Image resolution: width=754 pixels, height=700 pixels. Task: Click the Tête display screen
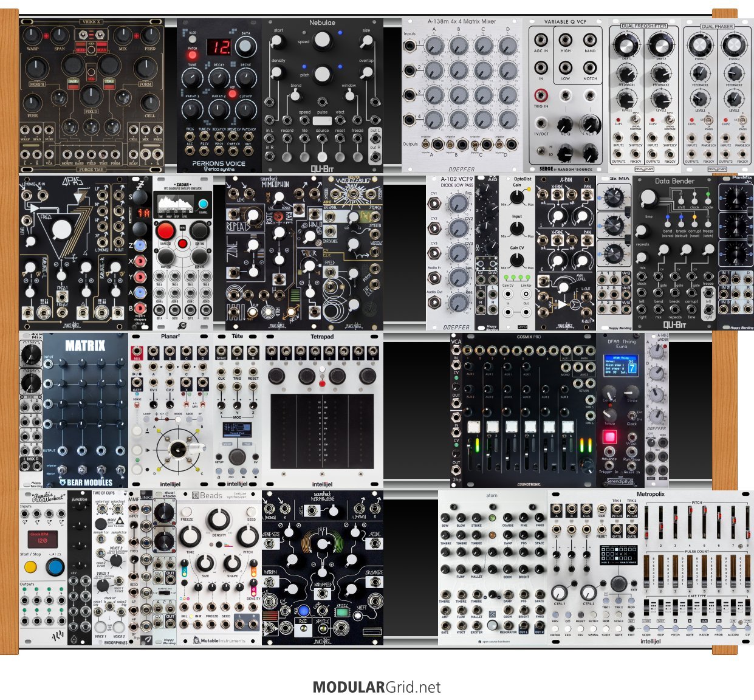[x=238, y=430]
